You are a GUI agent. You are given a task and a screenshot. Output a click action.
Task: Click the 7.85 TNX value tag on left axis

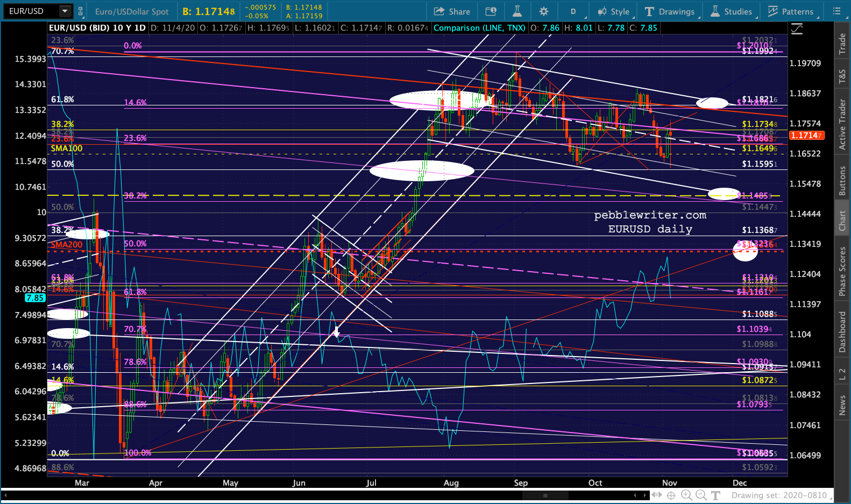point(36,298)
